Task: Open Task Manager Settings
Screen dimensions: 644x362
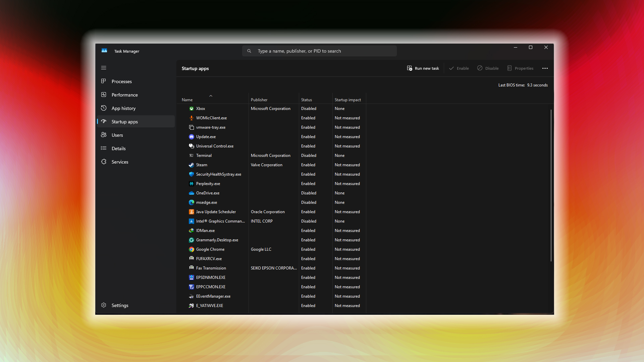Action: pyautogui.click(x=136, y=305)
